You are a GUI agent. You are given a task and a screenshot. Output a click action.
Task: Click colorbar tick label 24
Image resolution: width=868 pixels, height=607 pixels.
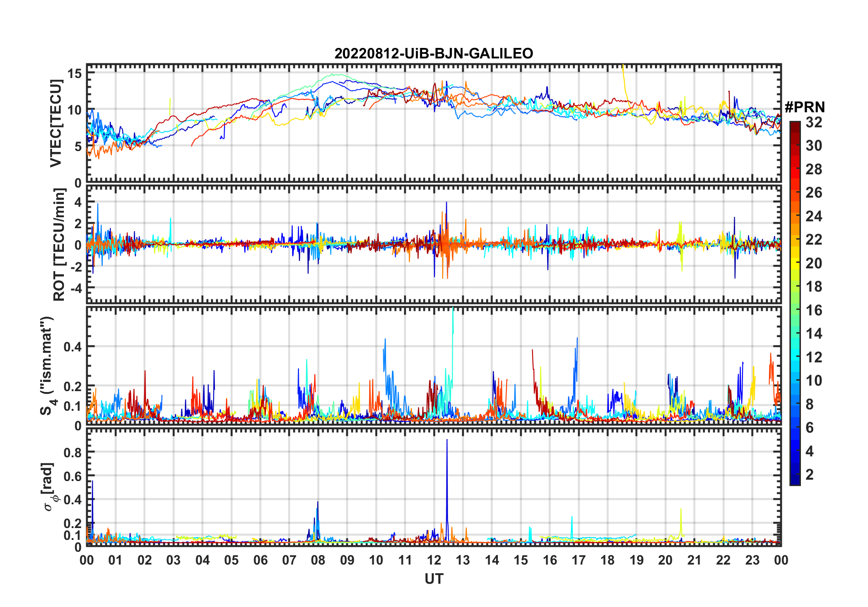pyautogui.click(x=814, y=216)
